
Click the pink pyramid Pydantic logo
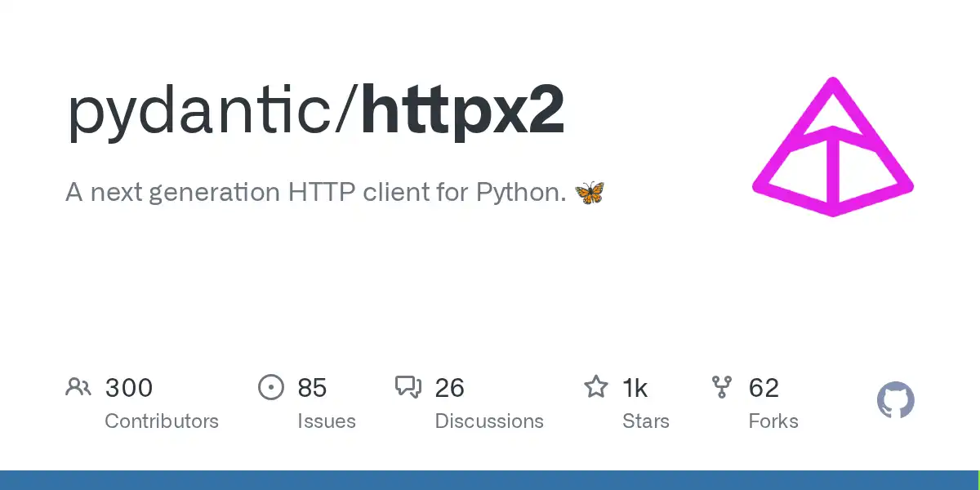click(833, 147)
